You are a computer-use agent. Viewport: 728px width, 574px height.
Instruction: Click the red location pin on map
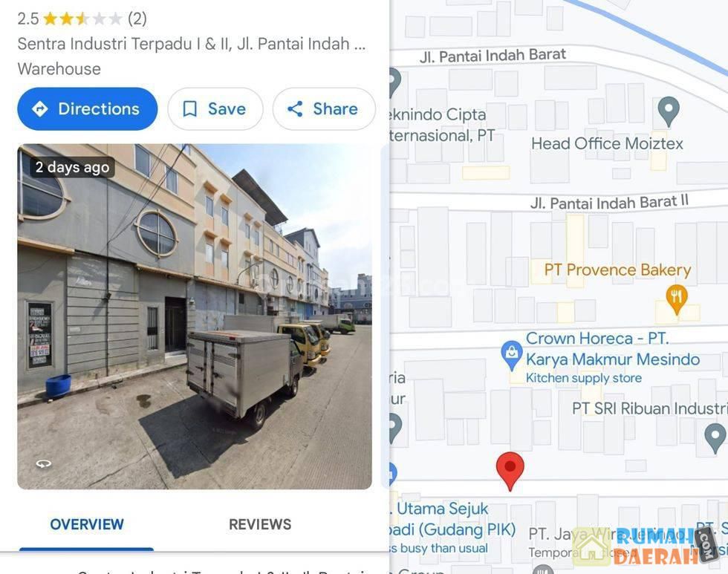pyautogui.click(x=510, y=471)
